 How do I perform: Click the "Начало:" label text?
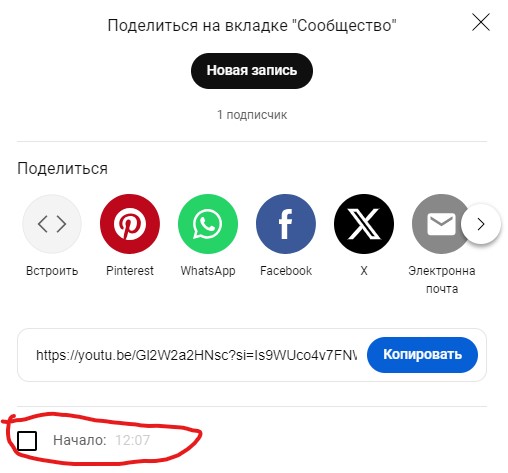(80, 440)
